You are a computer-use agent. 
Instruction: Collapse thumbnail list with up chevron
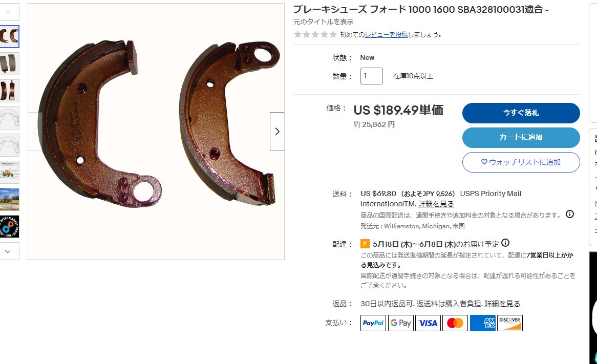tap(8, 12)
